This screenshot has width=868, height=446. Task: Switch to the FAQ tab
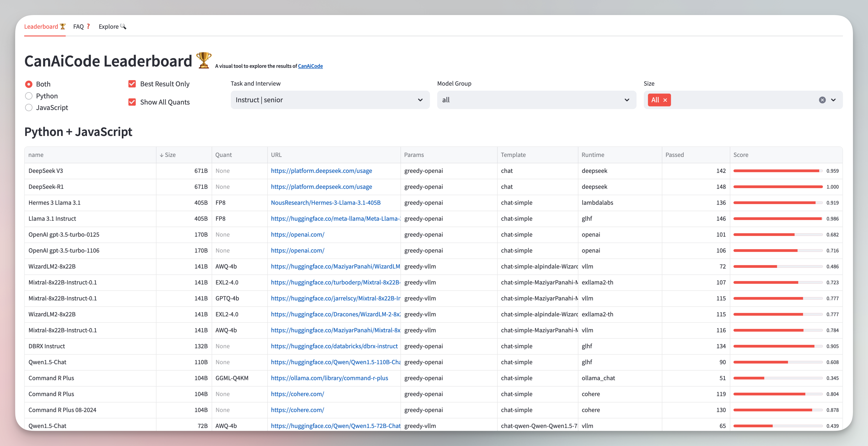(81, 27)
